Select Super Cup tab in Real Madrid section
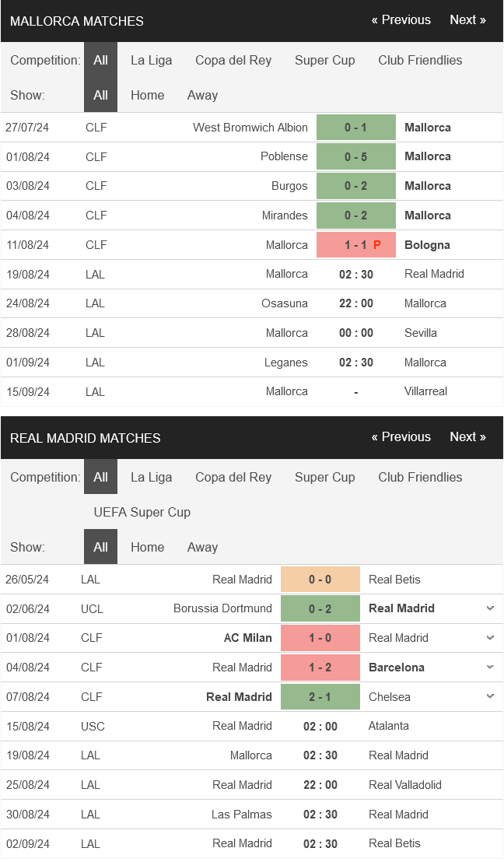Image resolution: width=504 pixels, height=862 pixels. tap(324, 477)
